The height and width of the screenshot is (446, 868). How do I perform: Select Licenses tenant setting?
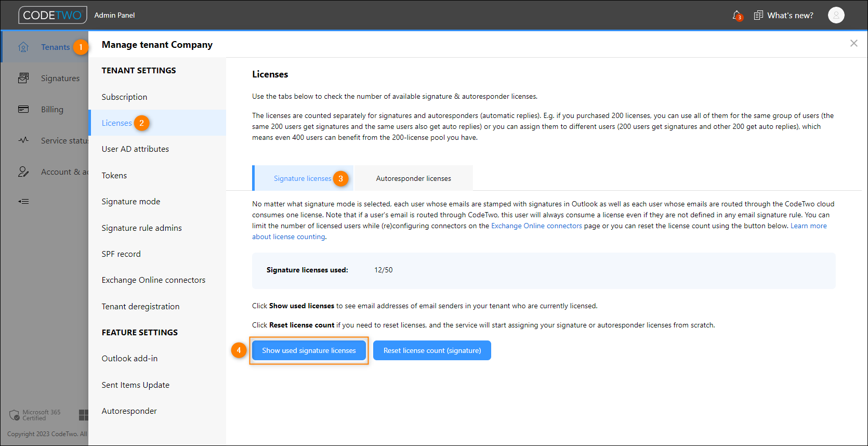[116, 123]
